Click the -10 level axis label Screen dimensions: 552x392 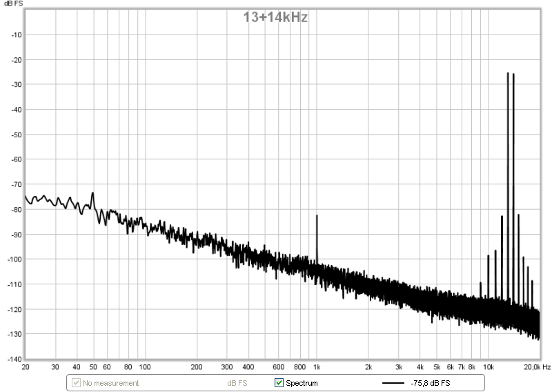(16, 35)
